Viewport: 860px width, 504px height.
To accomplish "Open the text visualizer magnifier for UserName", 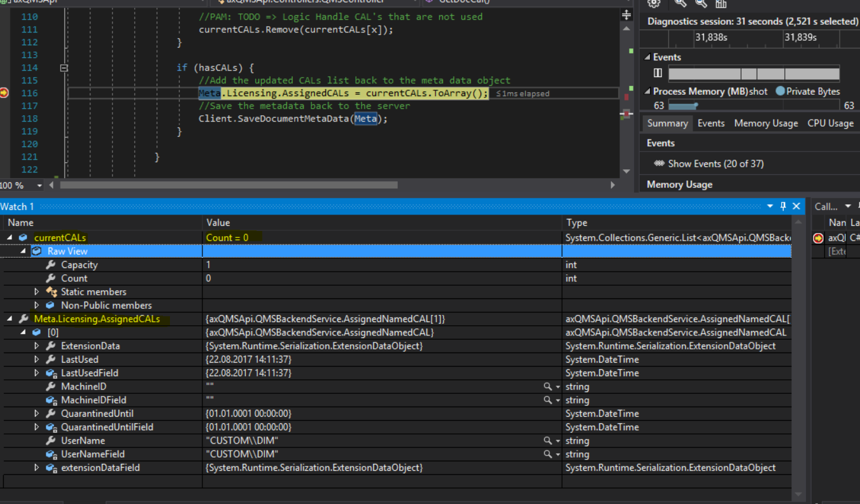I will (547, 440).
